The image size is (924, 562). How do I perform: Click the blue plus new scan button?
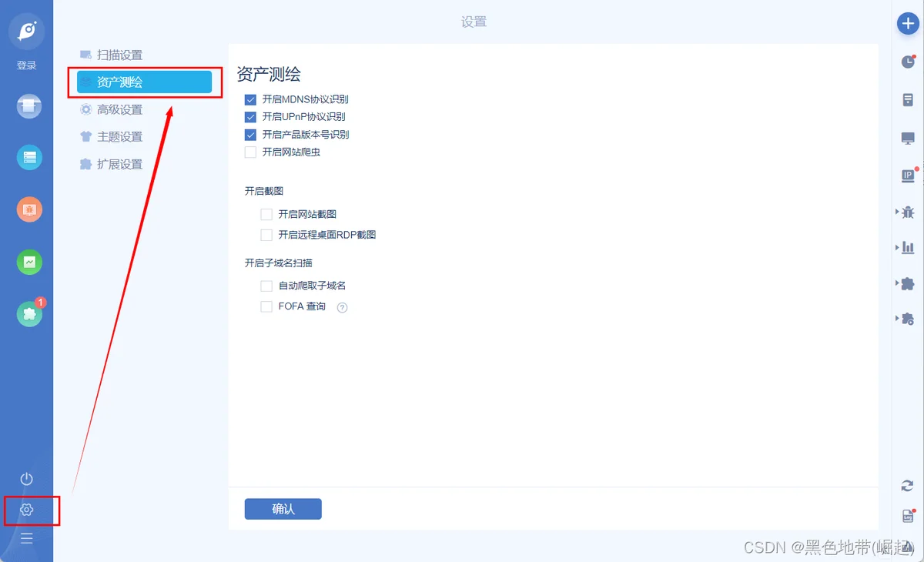(x=909, y=23)
